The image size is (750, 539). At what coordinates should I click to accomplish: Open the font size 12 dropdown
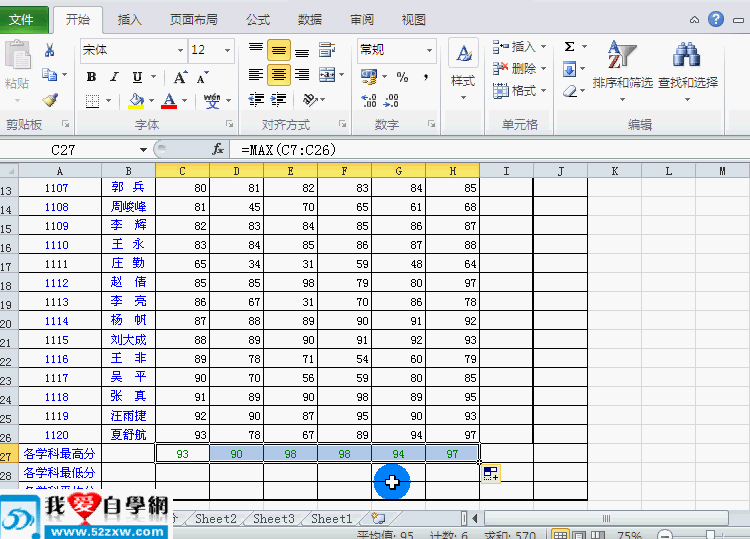[227, 50]
